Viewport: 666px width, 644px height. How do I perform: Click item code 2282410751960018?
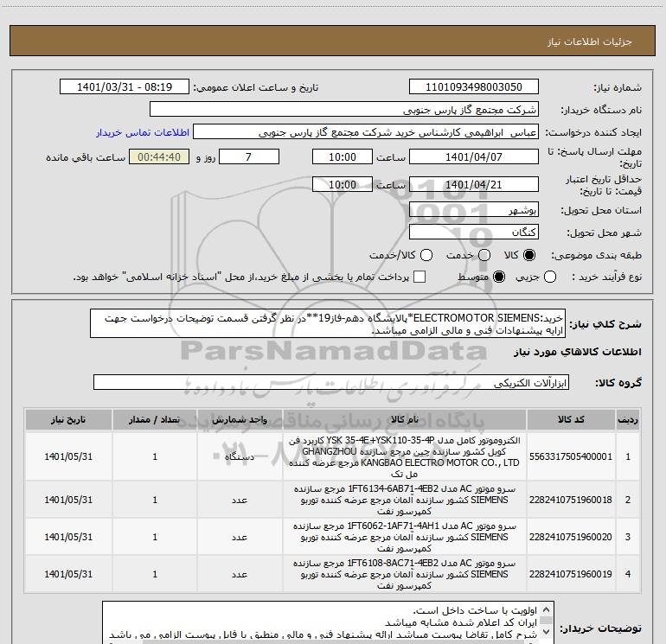571,501
